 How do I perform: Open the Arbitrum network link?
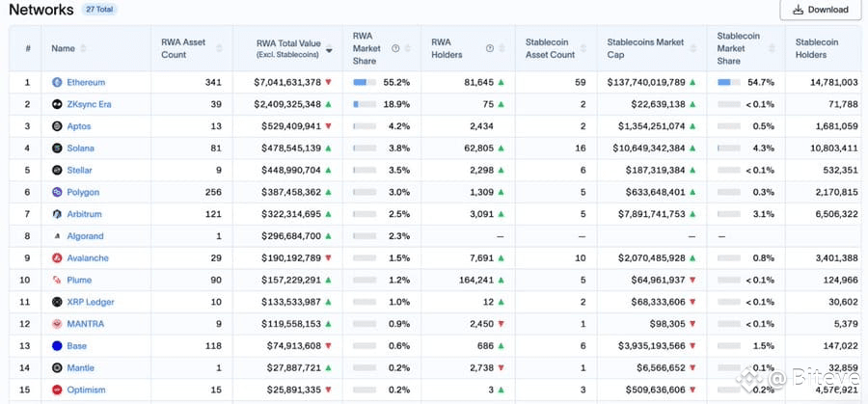tap(84, 214)
